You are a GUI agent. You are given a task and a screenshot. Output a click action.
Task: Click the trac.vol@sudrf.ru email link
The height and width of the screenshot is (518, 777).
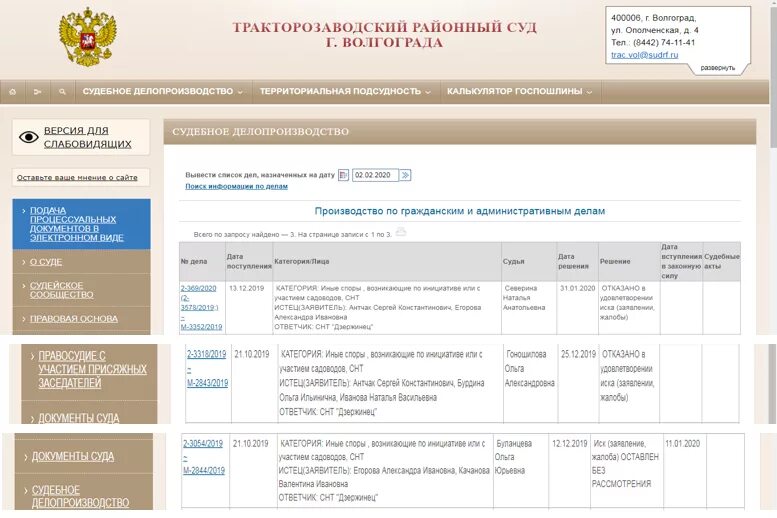644,55
